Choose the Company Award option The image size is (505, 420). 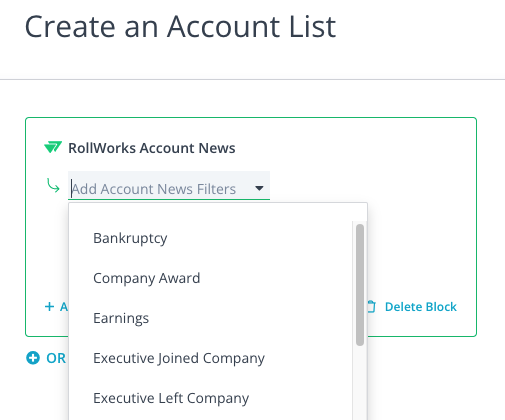pyautogui.click(x=210, y=278)
